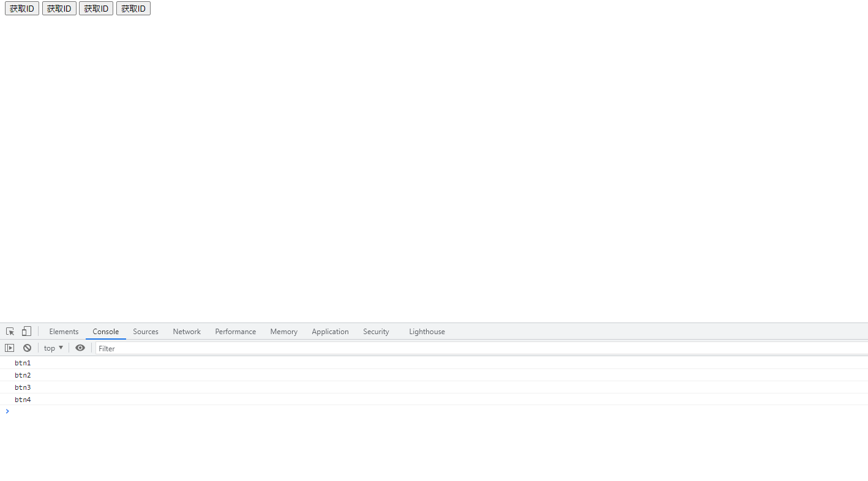Click the second 获取ID button
Image resolution: width=868 pixels, height=481 pixels.
tap(59, 9)
